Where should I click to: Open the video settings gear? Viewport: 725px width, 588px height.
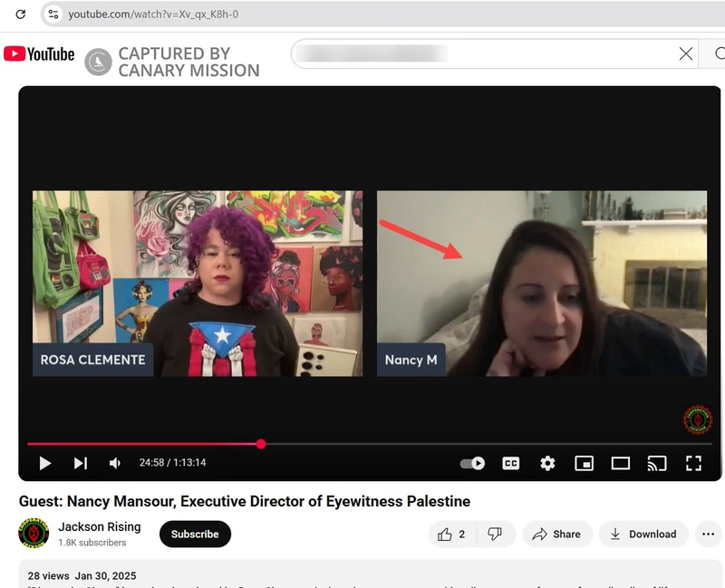(547, 463)
